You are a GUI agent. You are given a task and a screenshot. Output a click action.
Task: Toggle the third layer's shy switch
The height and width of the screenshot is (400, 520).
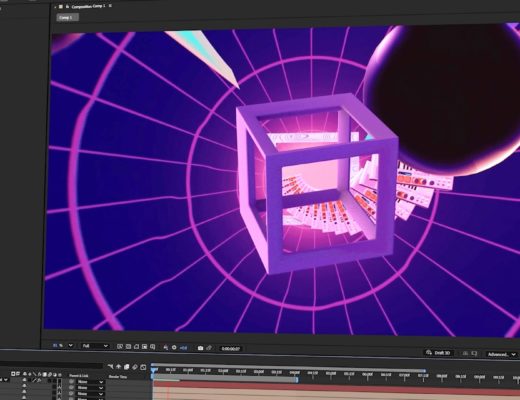click(x=24, y=391)
